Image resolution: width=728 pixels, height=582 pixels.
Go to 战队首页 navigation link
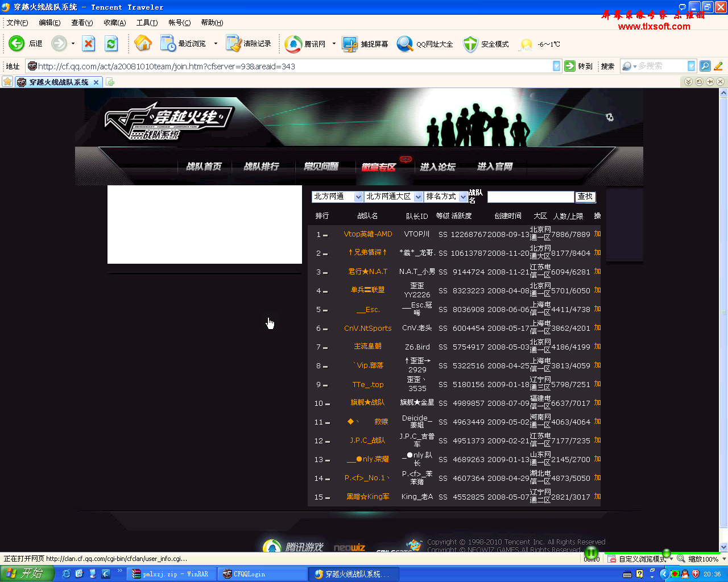click(x=204, y=167)
